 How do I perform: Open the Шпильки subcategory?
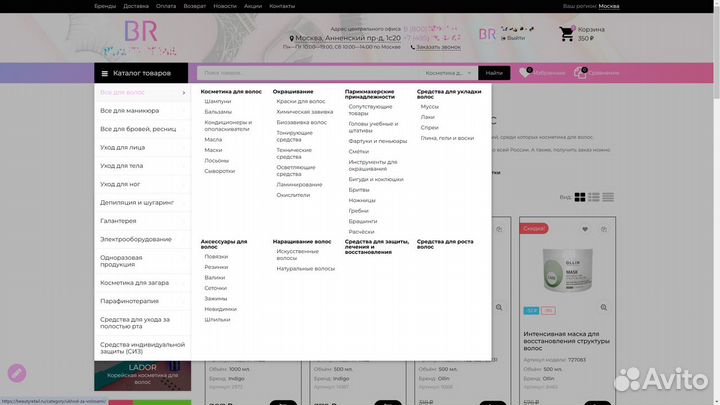coord(217,320)
